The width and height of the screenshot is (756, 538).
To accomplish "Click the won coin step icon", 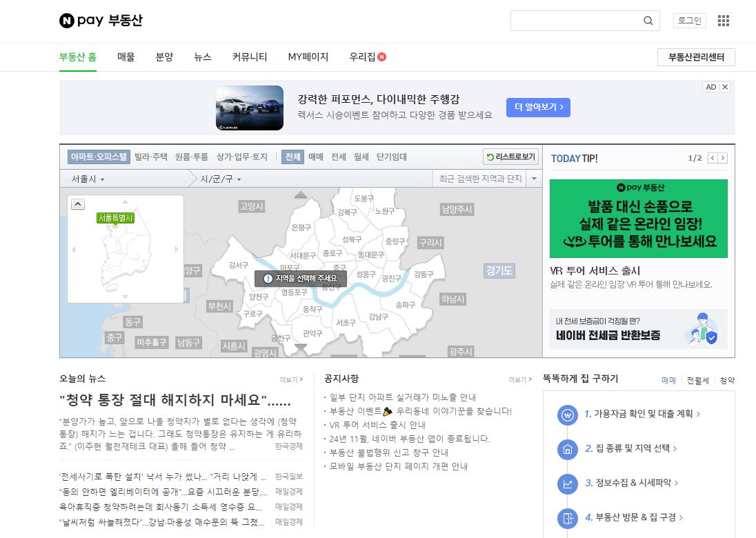I will pyautogui.click(x=568, y=415).
